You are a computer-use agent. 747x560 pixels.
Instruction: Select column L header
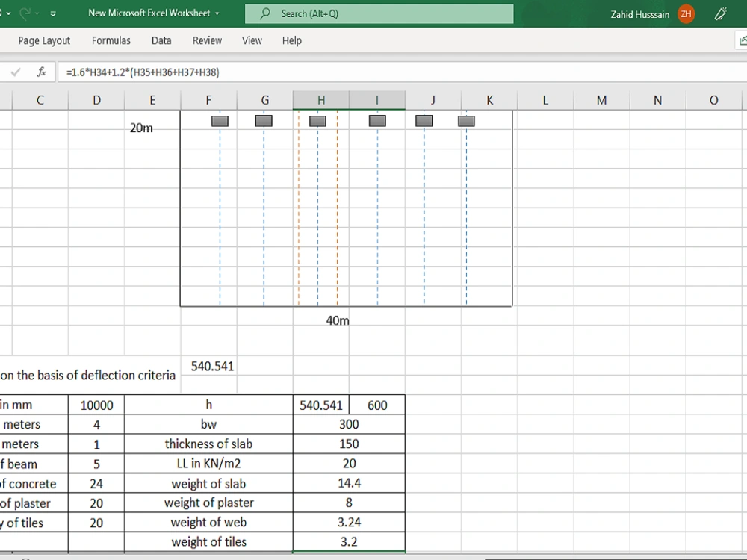point(545,100)
